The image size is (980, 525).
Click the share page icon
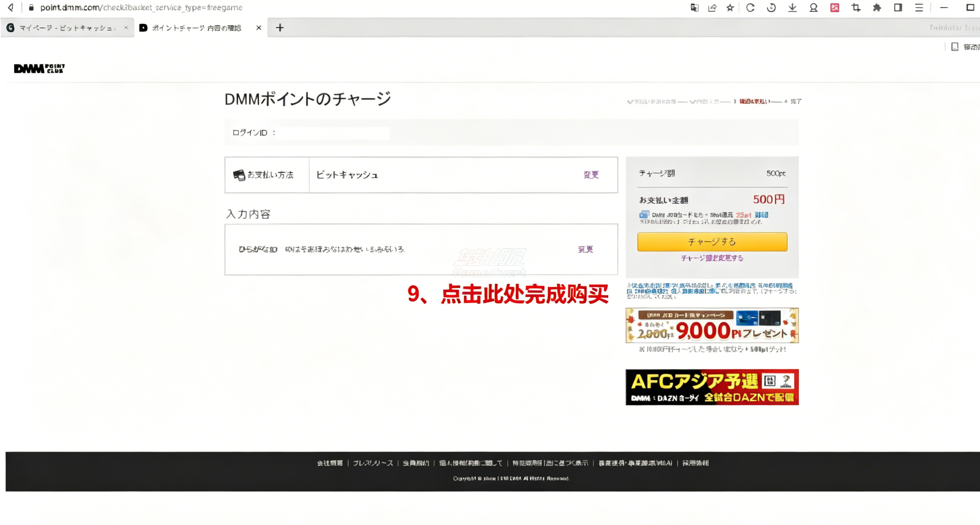pyautogui.click(x=712, y=8)
